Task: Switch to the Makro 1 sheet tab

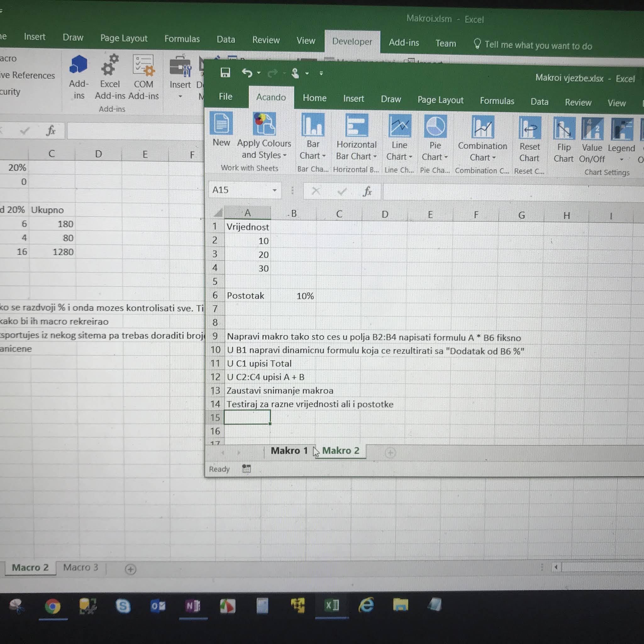Action: coord(289,451)
